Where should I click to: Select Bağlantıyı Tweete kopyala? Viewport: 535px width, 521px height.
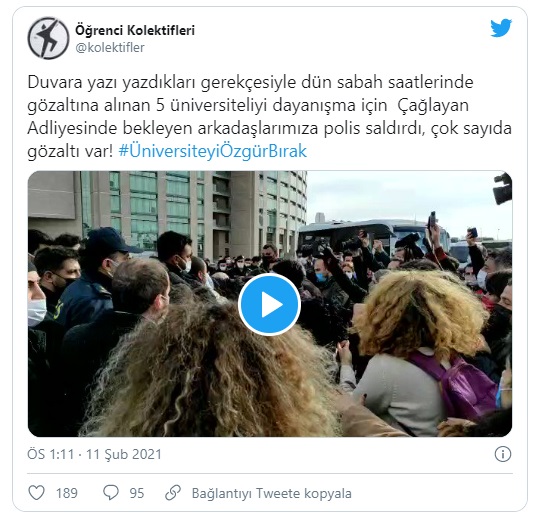272,493
